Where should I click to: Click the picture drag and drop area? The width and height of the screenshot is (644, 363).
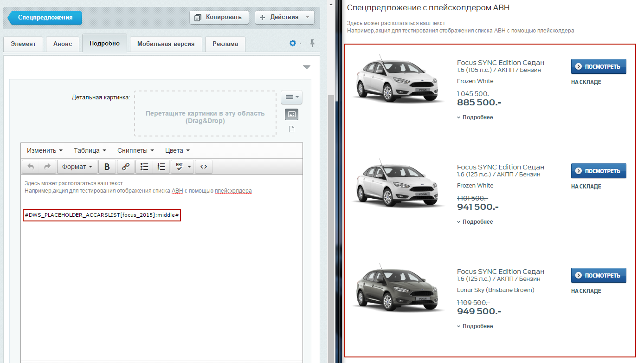click(205, 113)
